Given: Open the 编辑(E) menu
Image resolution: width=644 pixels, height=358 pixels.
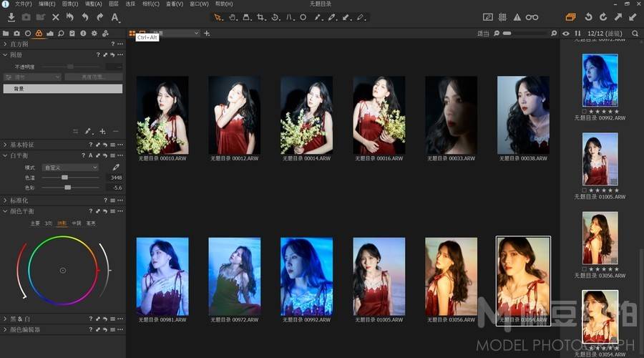Looking at the screenshot, I should click(x=47, y=4).
